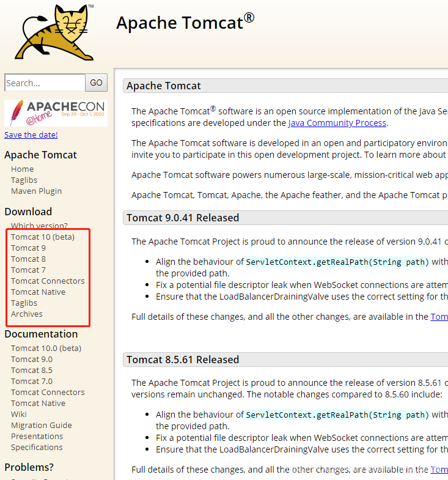Image resolution: width=448 pixels, height=480 pixels.
Task: Open the Specifications link
Action: pyautogui.click(x=37, y=448)
